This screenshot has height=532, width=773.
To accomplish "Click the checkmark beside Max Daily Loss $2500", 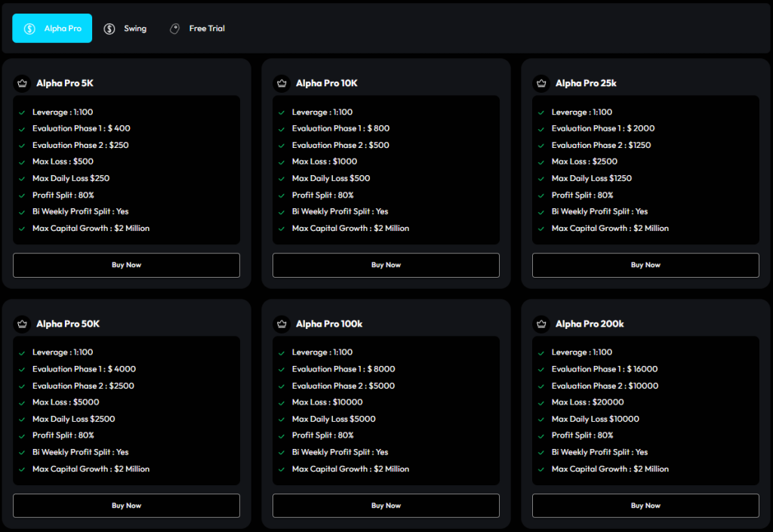I will point(22,420).
